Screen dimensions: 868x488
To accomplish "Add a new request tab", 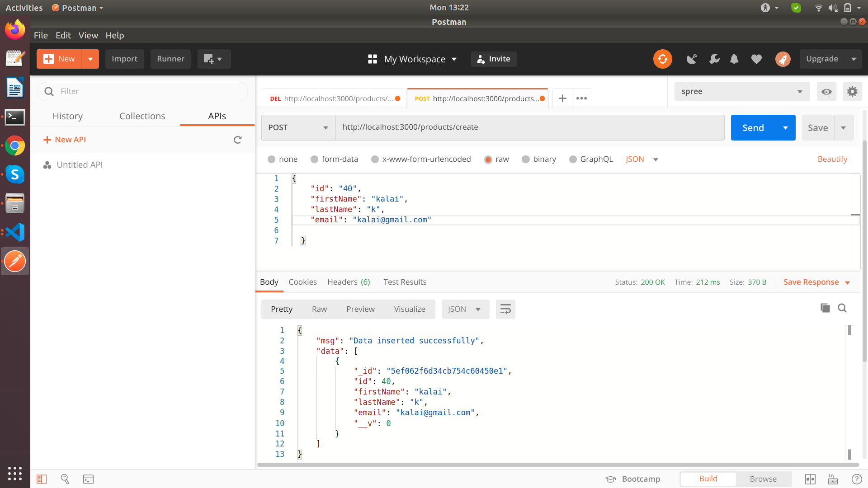I will pos(562,99).
